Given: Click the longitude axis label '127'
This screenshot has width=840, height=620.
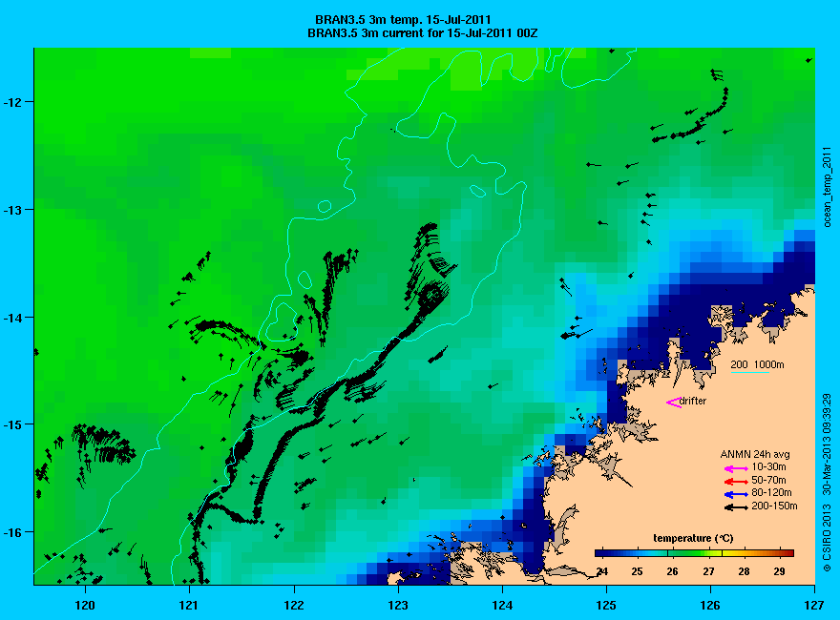Looking at the screenshot, I should tap(814, 605).
